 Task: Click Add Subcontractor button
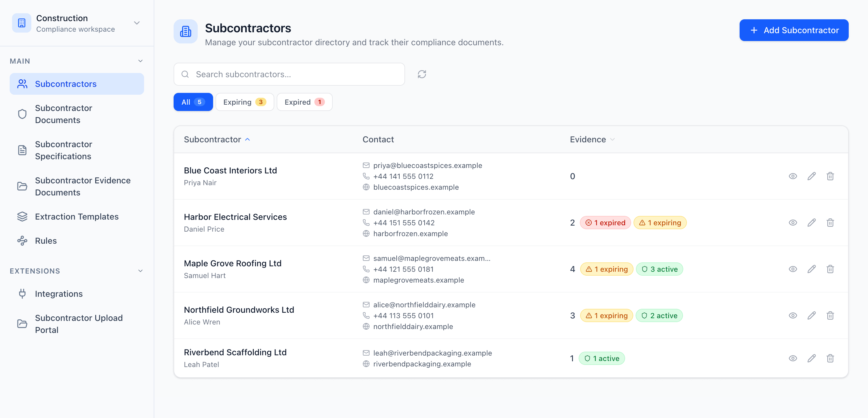point(794,30)
